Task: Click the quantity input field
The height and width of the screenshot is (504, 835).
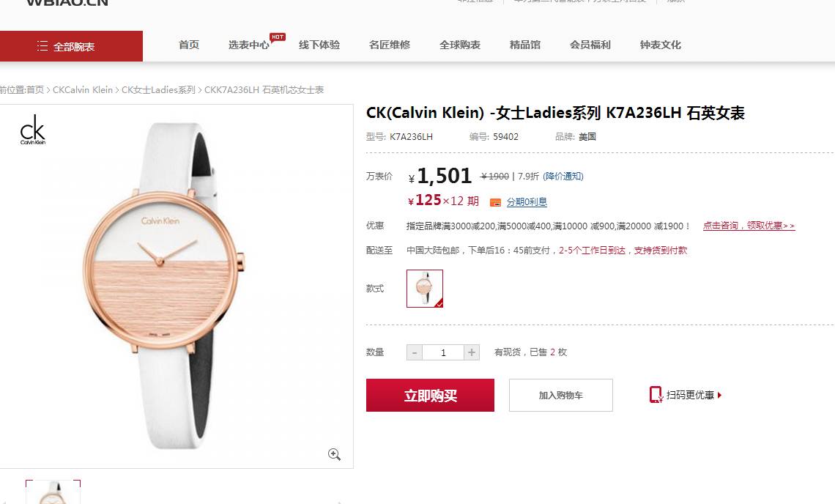Action: (x=443, y=352)
